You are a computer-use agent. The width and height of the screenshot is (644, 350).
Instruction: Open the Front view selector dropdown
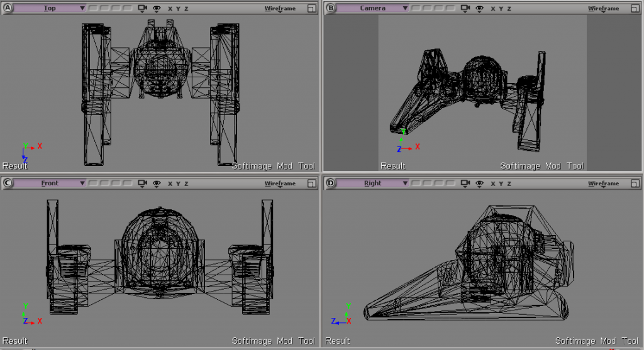[50, 183]
